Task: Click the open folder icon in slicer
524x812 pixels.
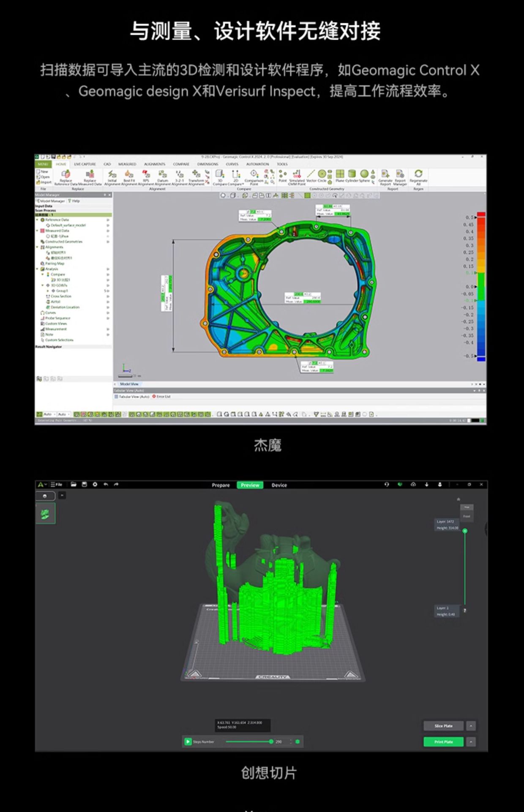Action: pos(74,485)
